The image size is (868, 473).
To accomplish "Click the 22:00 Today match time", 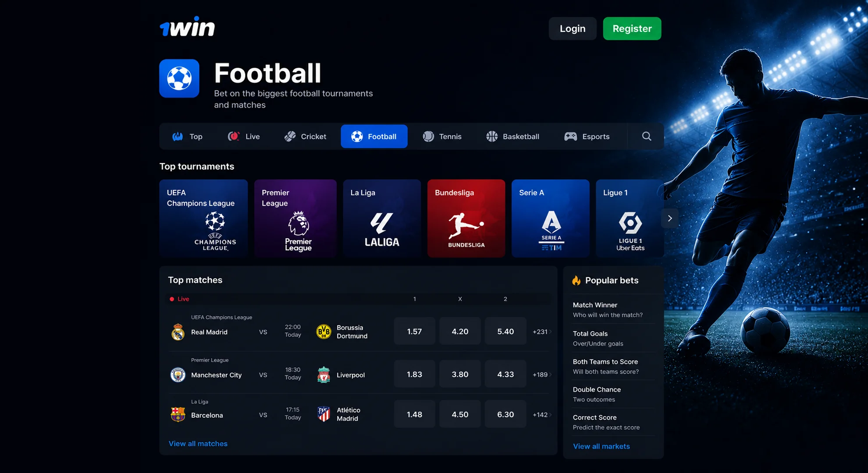I will pyautogui.click(x=293, y=331).
